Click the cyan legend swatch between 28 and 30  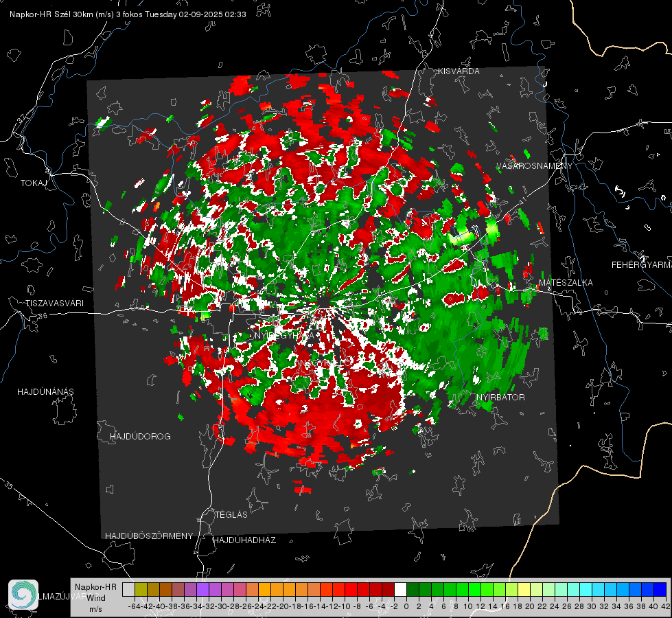[x=586, y=589]
